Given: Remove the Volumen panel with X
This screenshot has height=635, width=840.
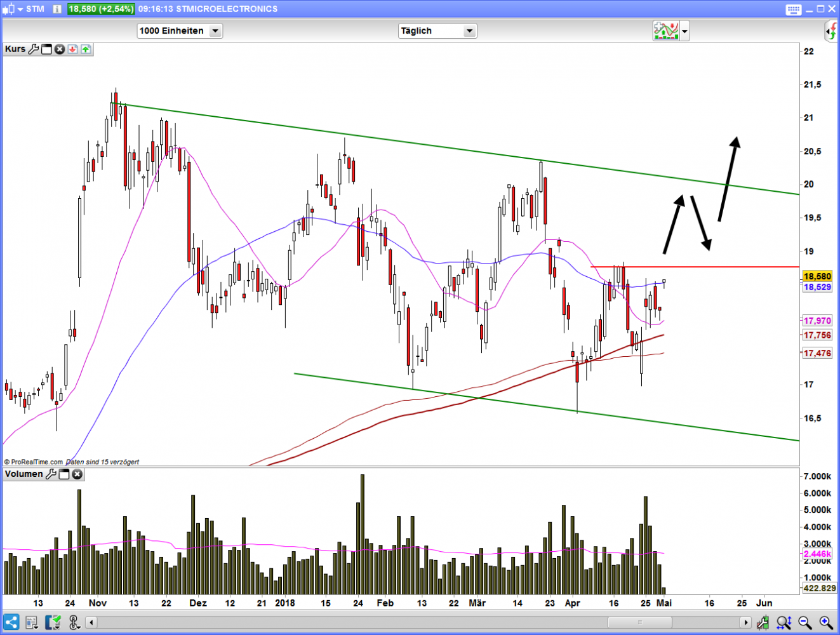Looking at the screenshot, I should (x=77, y=474).
